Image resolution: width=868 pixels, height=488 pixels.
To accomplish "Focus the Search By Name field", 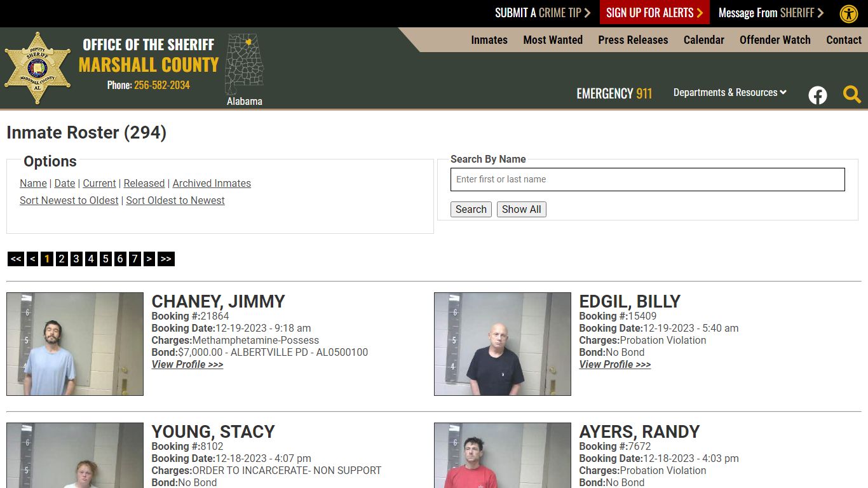I will tap(648, 179).
